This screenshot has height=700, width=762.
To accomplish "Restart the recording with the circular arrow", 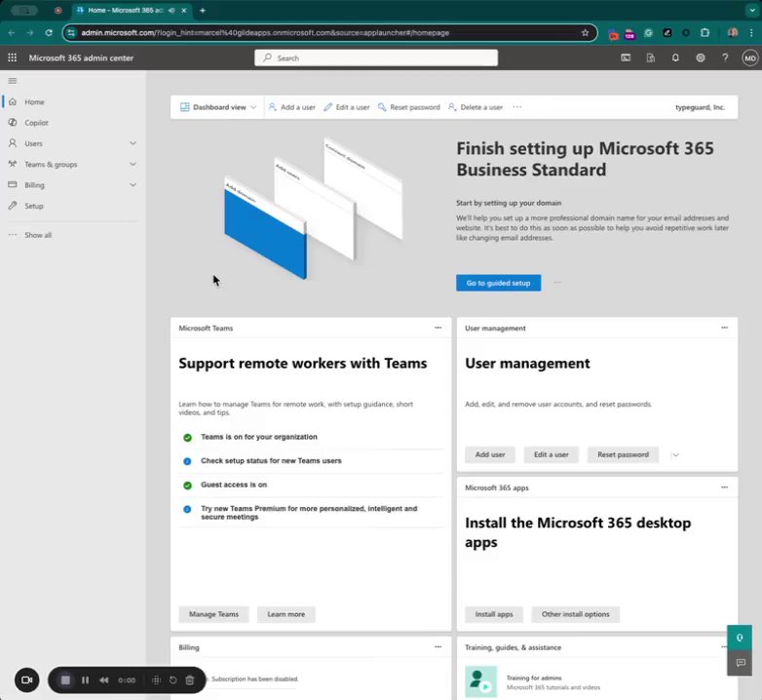I will [x=173, y=681].
